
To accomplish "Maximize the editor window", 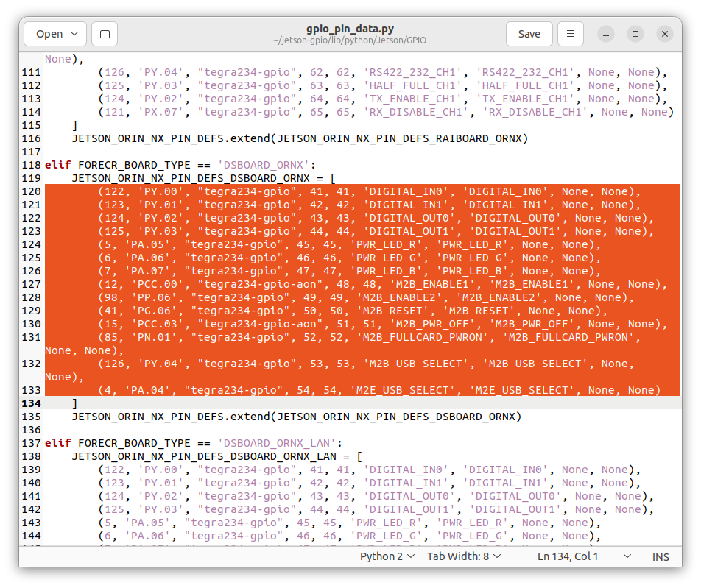I will tap(635, 34).
